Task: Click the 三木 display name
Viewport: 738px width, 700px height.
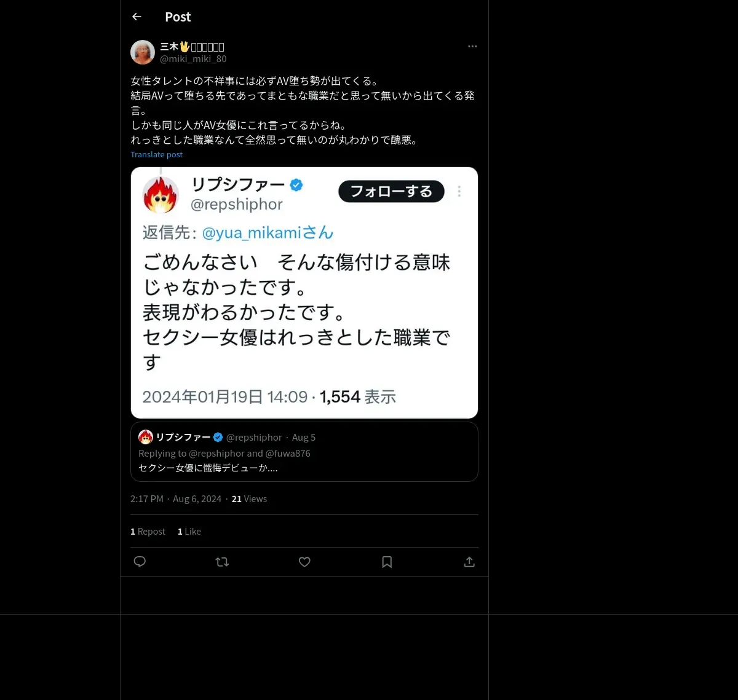Action: pos(192,47)
